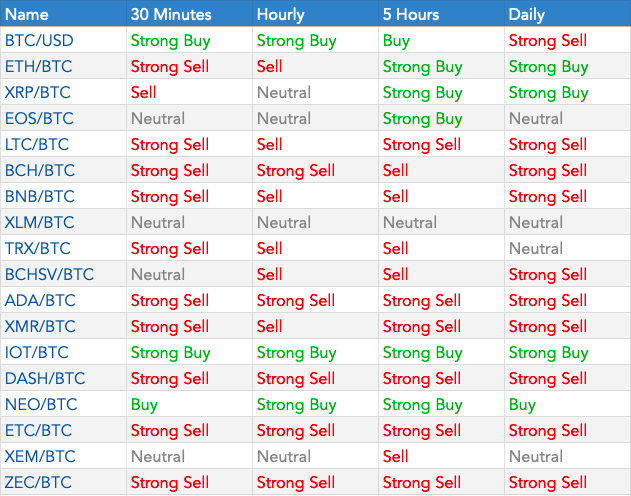Screen dimensions: 631x496
Task: Open the IOT/BTC pair link
Action: [x=37, y=352]
